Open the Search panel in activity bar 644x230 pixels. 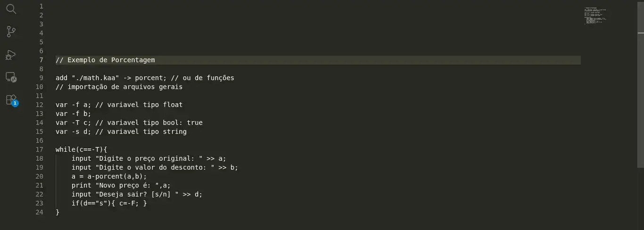[x=11, y=9]
